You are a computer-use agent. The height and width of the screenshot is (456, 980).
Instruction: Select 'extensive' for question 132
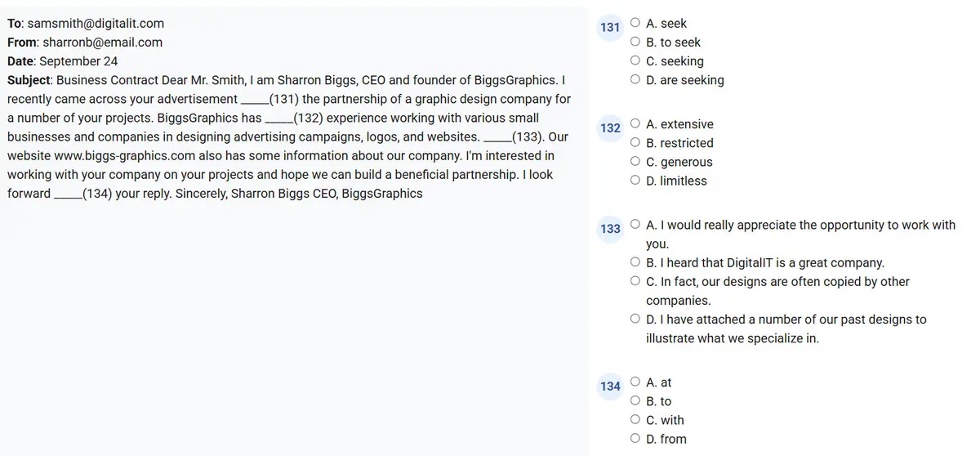635,124
